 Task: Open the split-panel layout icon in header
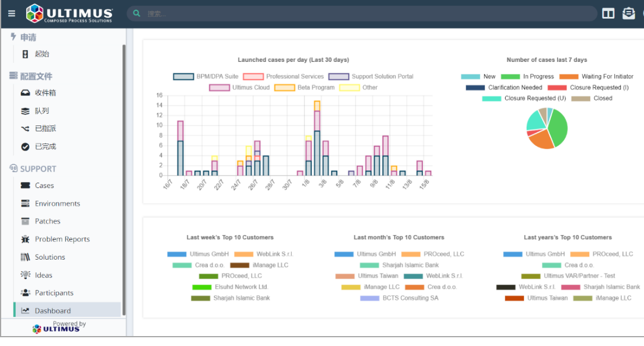coord(608,13)
